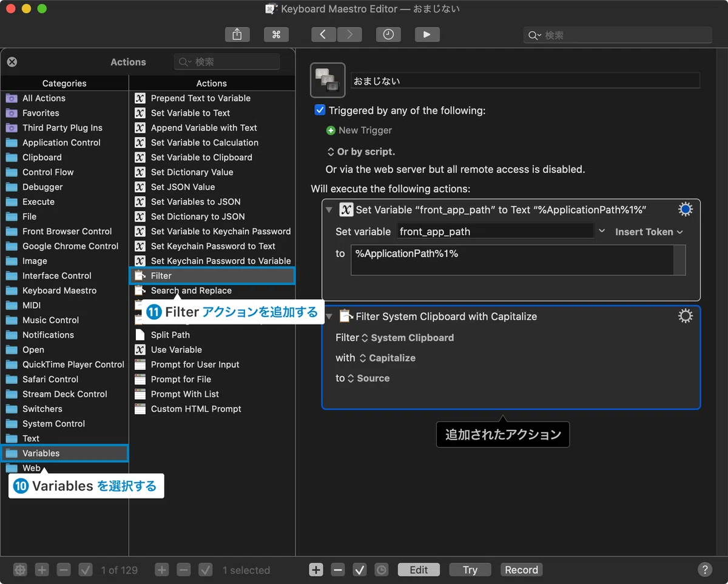Click the green New Trigger plus icon
Image resolution: width=728 pixels, height=584 pixels.
[x=331, y=130]
